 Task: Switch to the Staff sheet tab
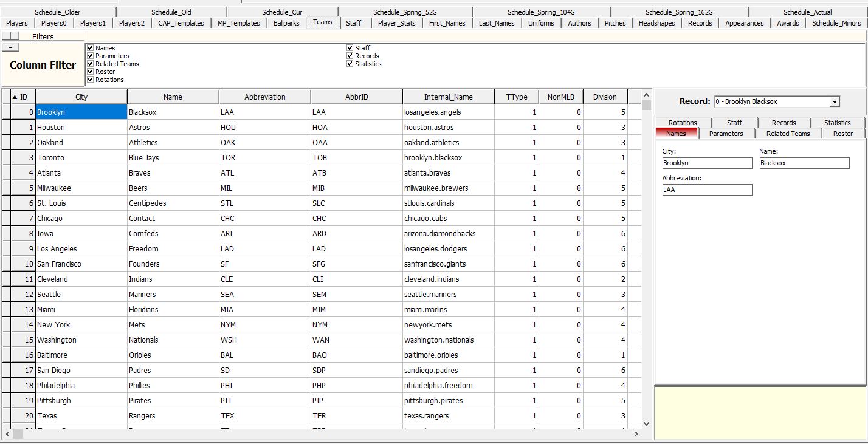click(353, 23)
